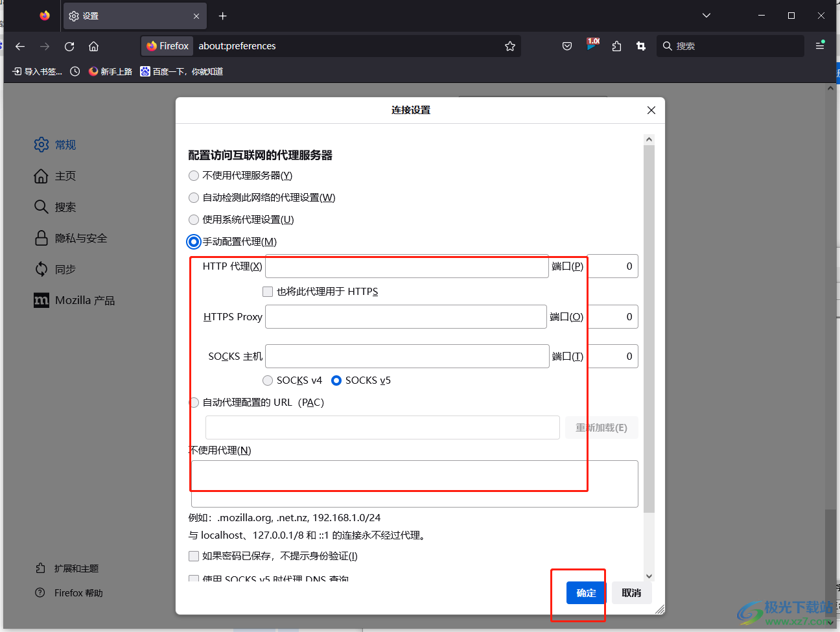Open the history clock bookmark icon
The image size is (840, 632).
[75, 71]
